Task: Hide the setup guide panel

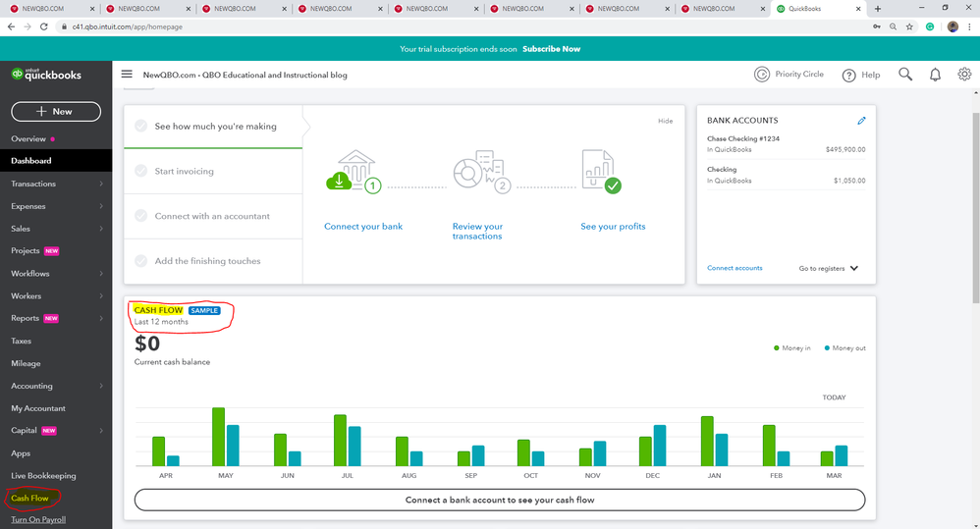Action: tap(665, 121)
